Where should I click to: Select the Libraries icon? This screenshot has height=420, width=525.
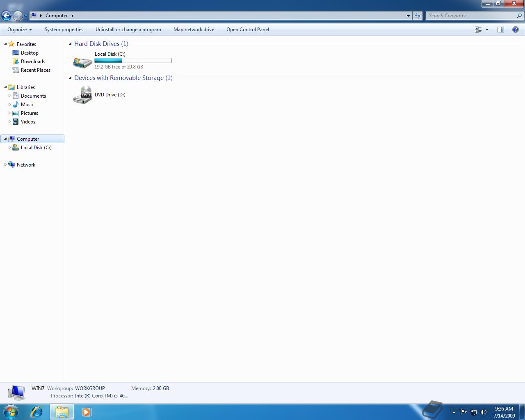click(11, 87)
